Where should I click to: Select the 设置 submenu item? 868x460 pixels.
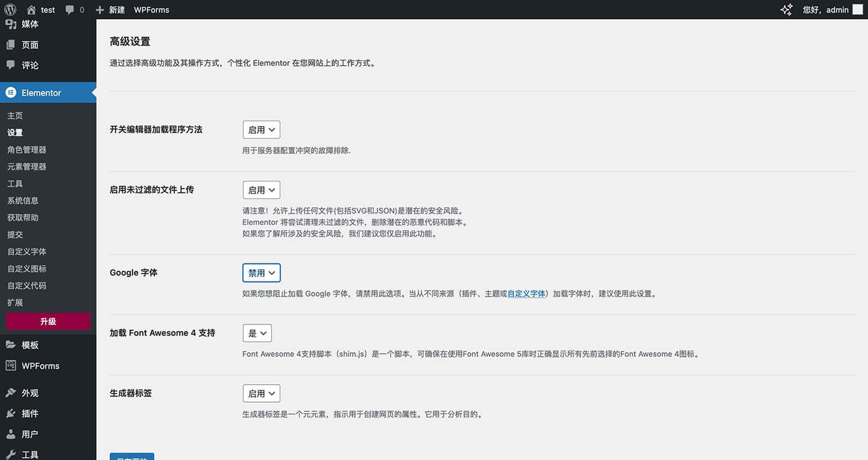[x=15, y=132]
